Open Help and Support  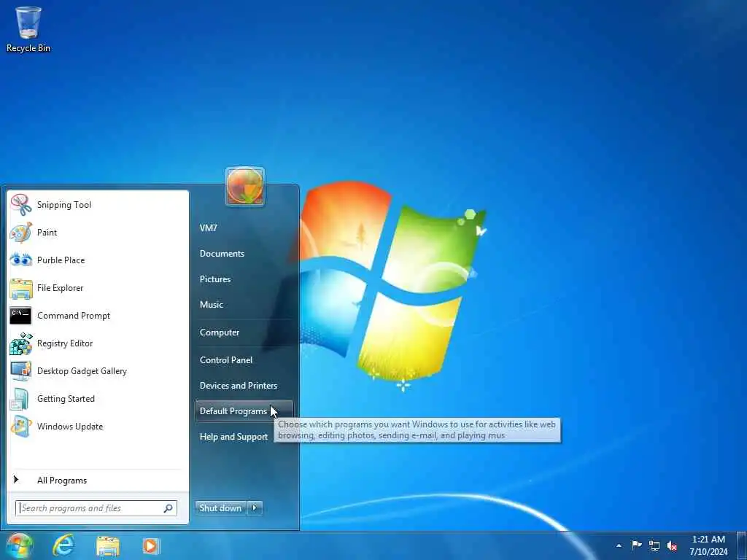click(x=233, y=437)
